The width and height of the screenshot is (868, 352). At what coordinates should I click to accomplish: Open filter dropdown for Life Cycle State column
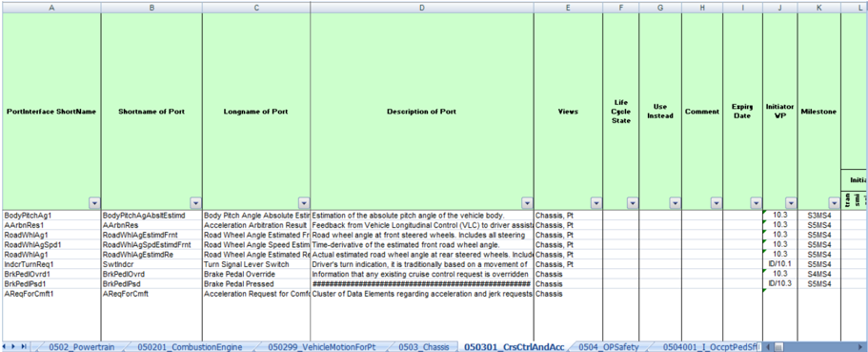pyautogui.click(x=632, y=203)
